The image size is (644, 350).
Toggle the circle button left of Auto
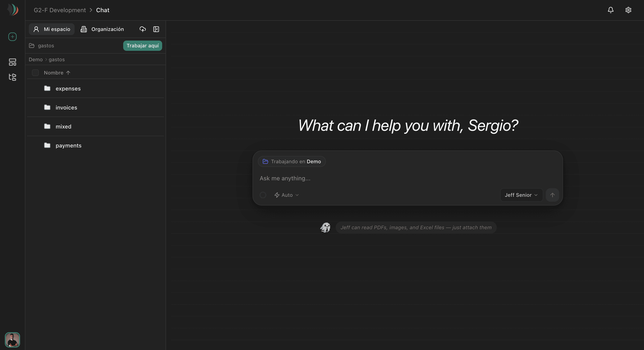263,195
